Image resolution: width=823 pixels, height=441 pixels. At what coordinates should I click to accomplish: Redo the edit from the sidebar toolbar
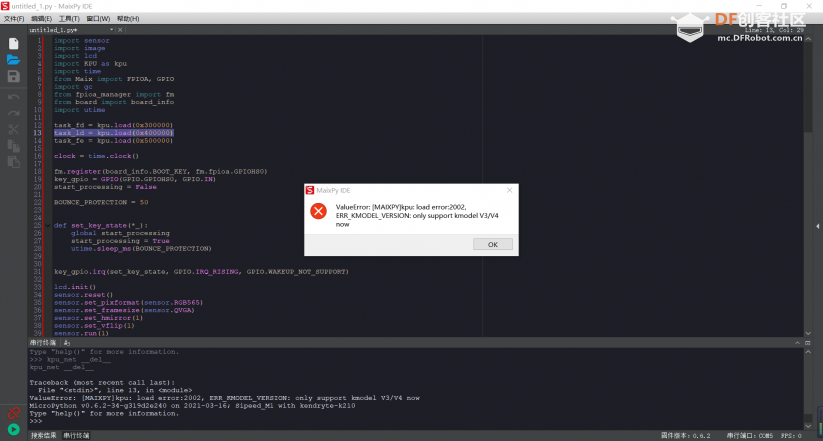[14, 113]
